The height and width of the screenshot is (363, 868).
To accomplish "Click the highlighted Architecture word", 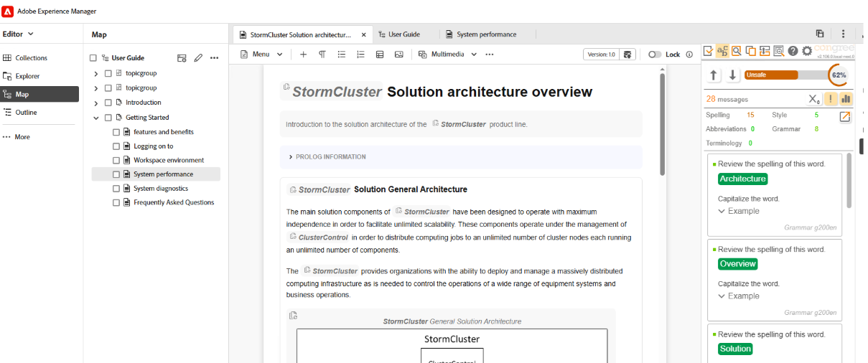I will [x=743, y=179].
